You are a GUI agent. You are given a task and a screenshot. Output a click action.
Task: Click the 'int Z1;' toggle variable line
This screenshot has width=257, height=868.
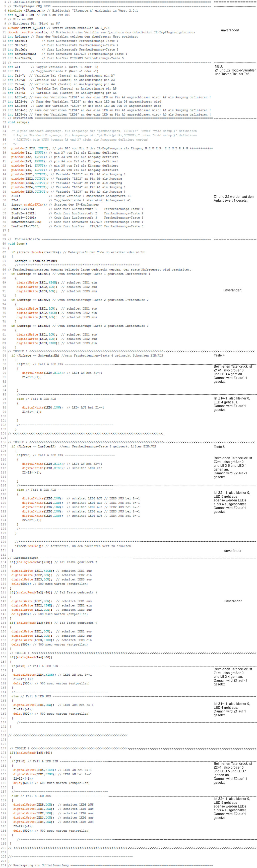point(14,67)
